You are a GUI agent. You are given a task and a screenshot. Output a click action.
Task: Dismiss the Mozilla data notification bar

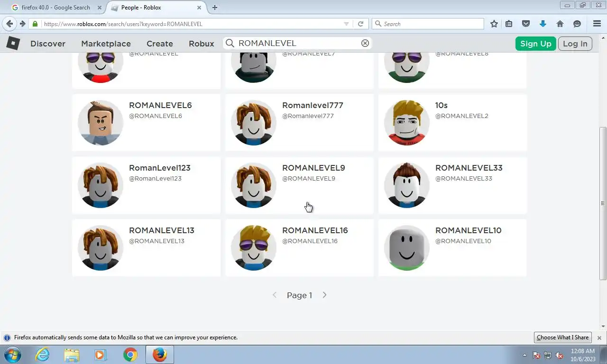[599, 338]
